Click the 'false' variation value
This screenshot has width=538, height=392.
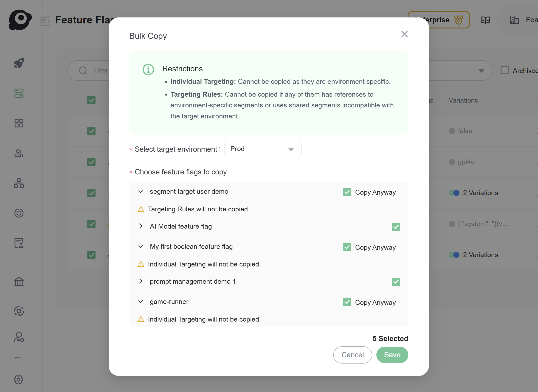465,131
